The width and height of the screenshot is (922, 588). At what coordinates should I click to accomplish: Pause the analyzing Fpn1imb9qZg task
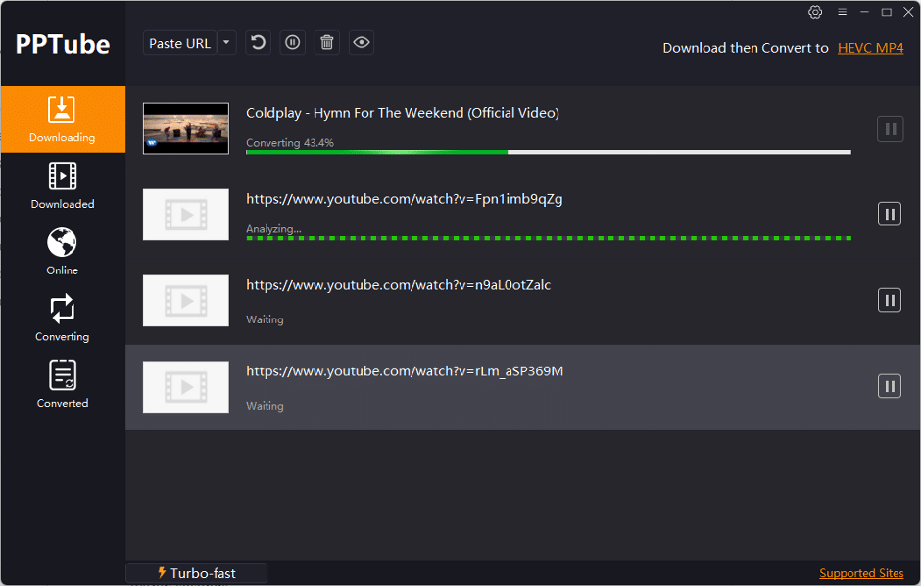click(889, 214)
